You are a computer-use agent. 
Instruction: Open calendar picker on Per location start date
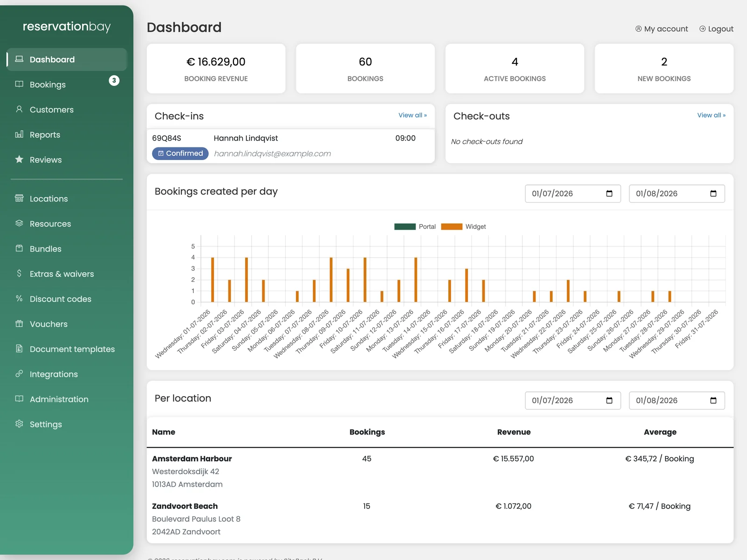(x=609, y=400)
